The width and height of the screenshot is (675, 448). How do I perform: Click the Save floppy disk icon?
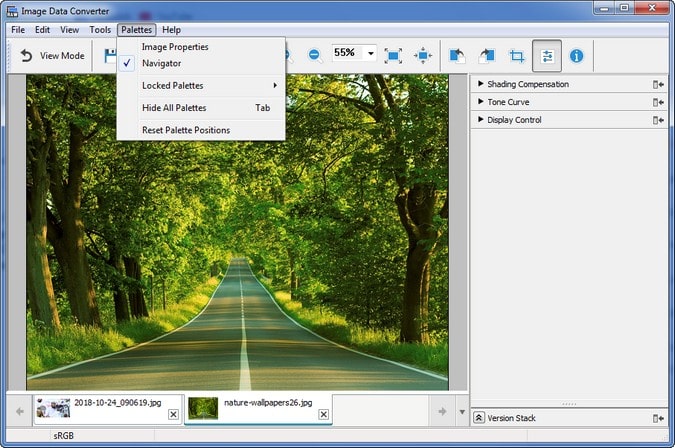tap(110, 56)
